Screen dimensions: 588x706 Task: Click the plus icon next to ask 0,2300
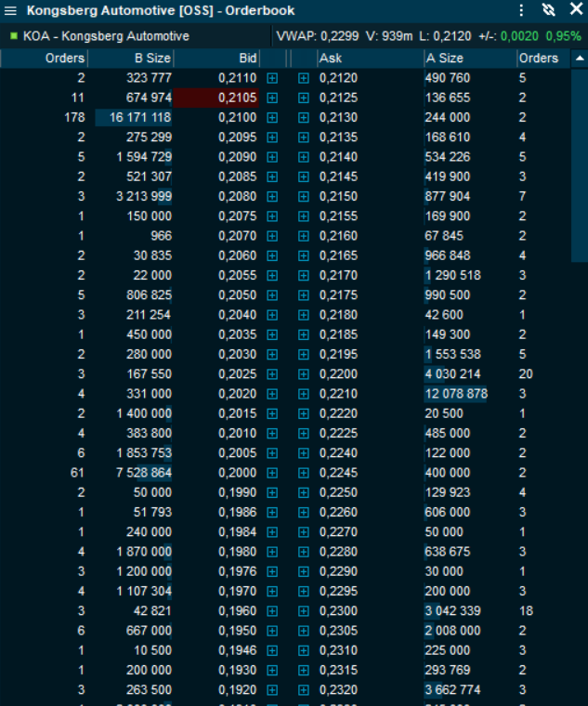304,611
